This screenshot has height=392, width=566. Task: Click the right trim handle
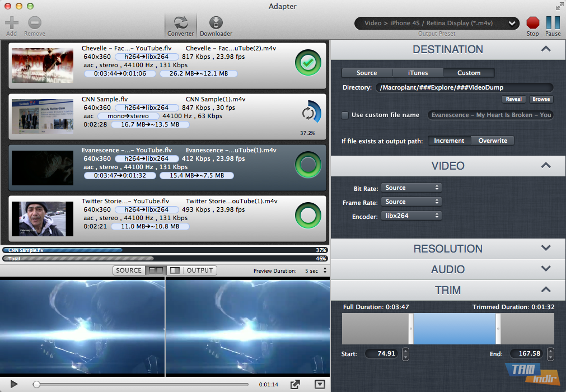[498, 329]
